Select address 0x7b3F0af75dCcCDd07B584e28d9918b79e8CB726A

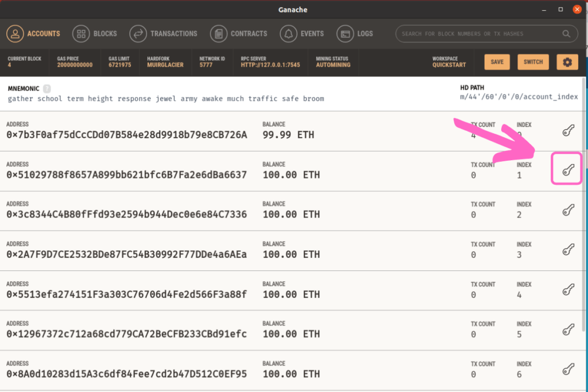pos(127,135)
